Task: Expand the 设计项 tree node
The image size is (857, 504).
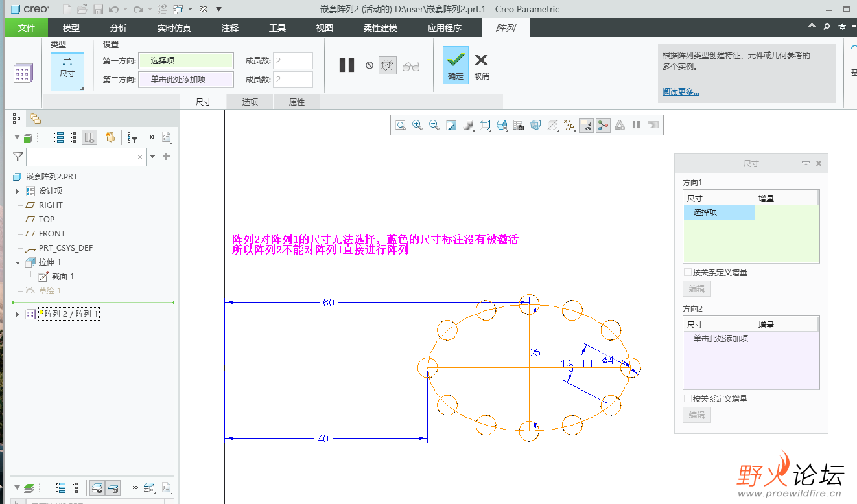Action: 18,191
